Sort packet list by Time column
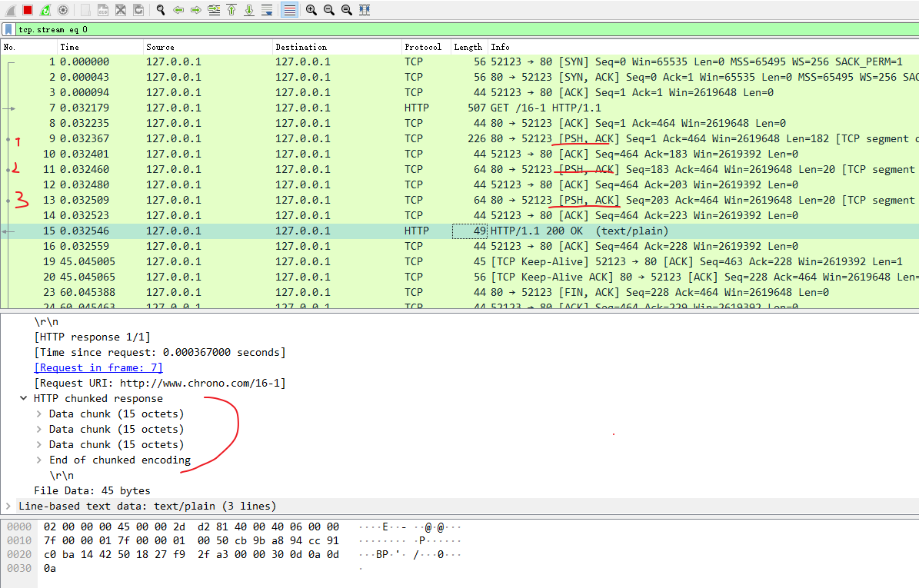 (x=69, y=47)
